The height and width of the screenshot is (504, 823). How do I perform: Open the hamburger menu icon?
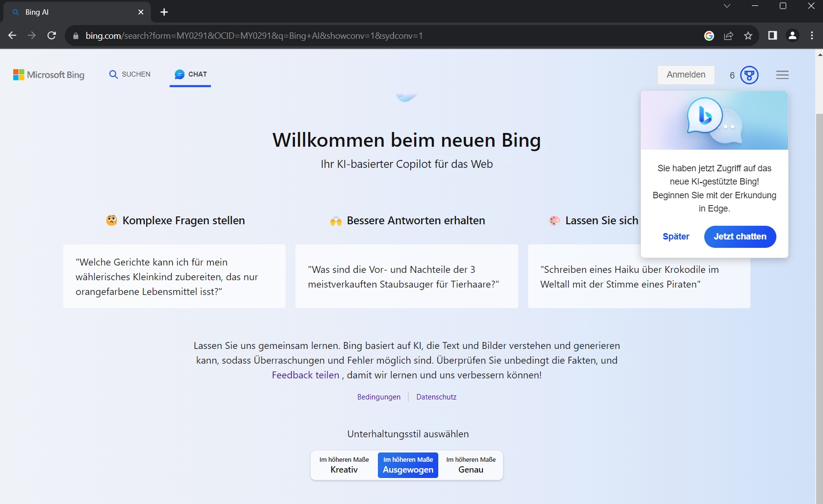(782, 75)
